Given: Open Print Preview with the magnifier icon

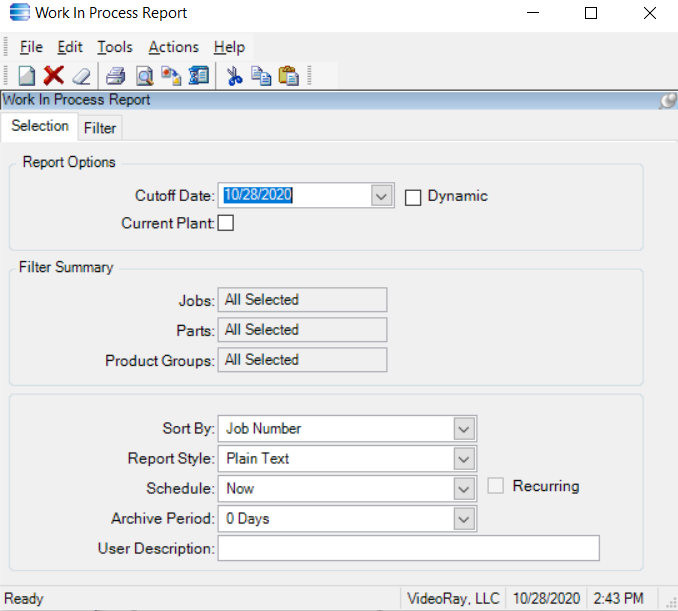Looking at the screenshot, I should click(x=144, y=76).
